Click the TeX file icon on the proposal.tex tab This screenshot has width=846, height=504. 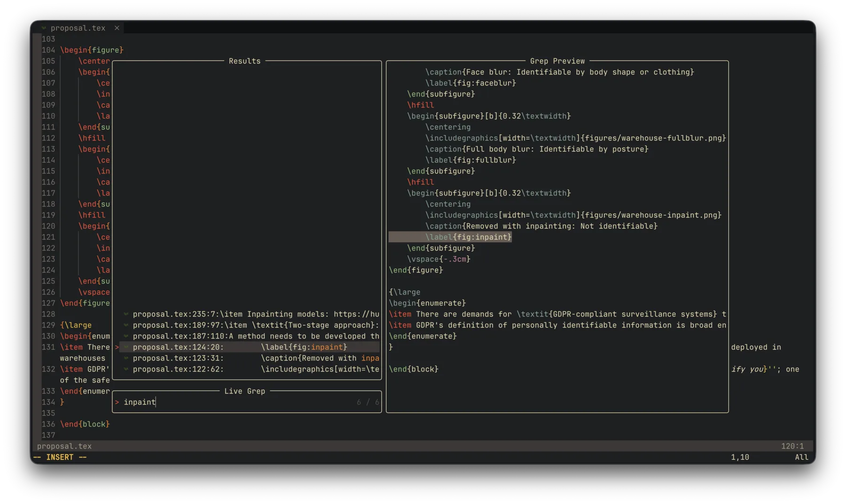pyautogui.click(x=44, y=28)
